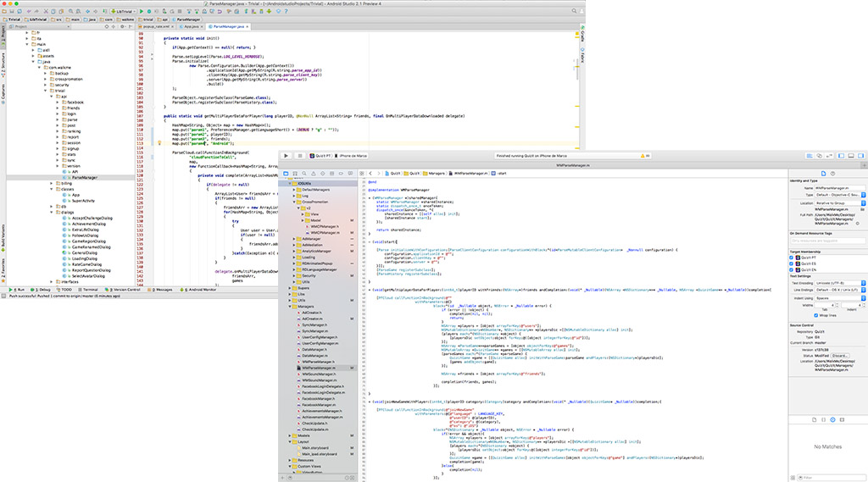868x482 pixels.
Task: Expand the Models group in Xcode navigator
Action: (x=290, y=435)
